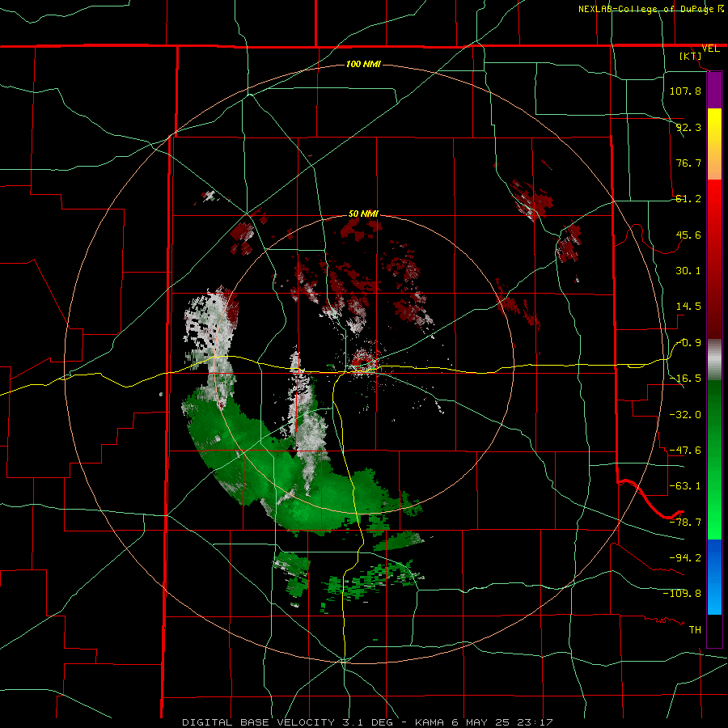Screen dimensions: 728x728
Task: Click the DIGITAL BASE VELOCITY caption text
Action: tap(368, 722)
